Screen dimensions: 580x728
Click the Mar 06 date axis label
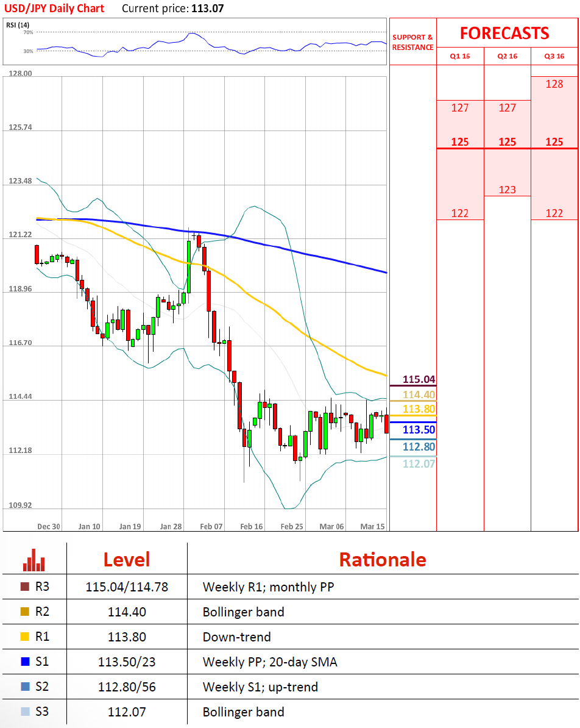pyautogui.click(x=332, y=527)
